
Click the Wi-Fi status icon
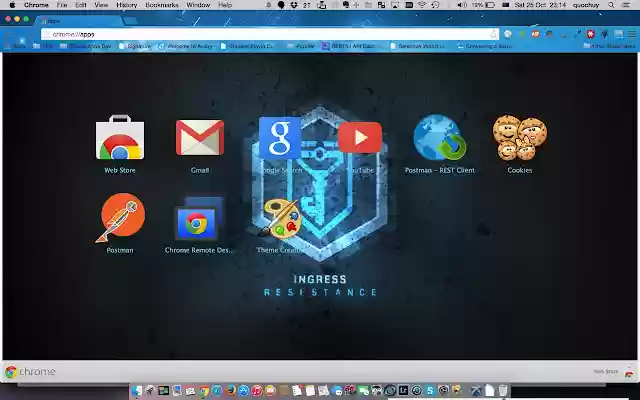coord(422,5)
